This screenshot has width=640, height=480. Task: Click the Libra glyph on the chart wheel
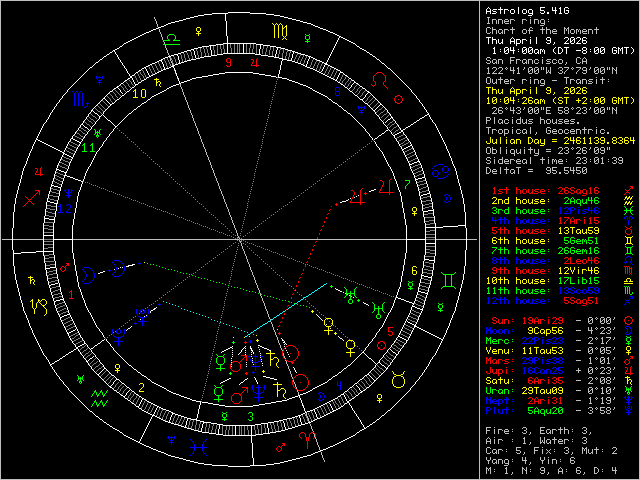173,37
